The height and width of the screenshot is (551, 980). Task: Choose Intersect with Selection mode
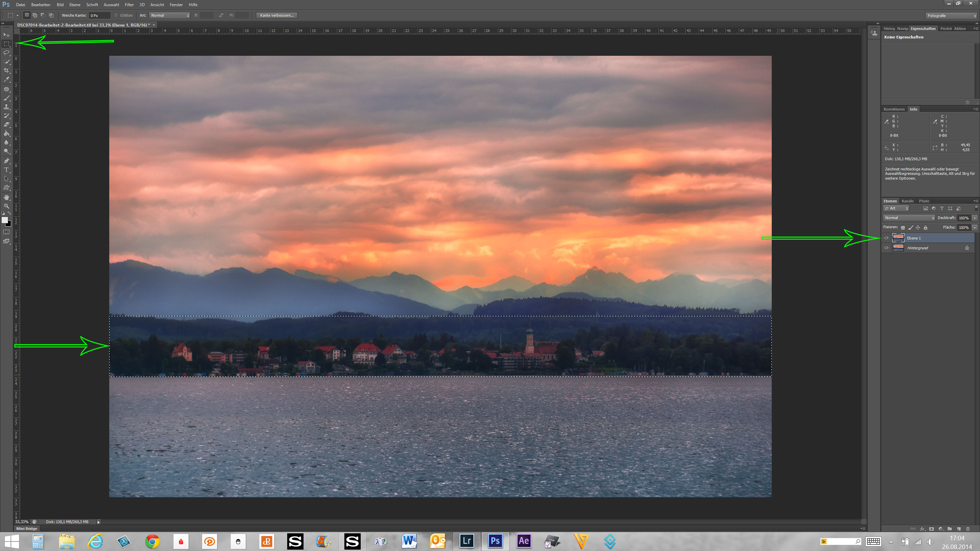tap(51, 15)
